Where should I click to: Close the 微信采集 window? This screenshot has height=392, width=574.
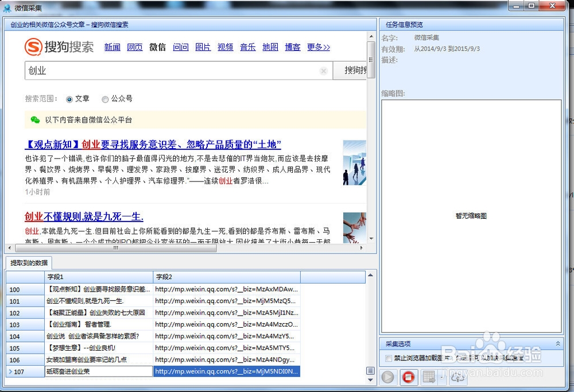pyautogui.click(x=552, y=6)
